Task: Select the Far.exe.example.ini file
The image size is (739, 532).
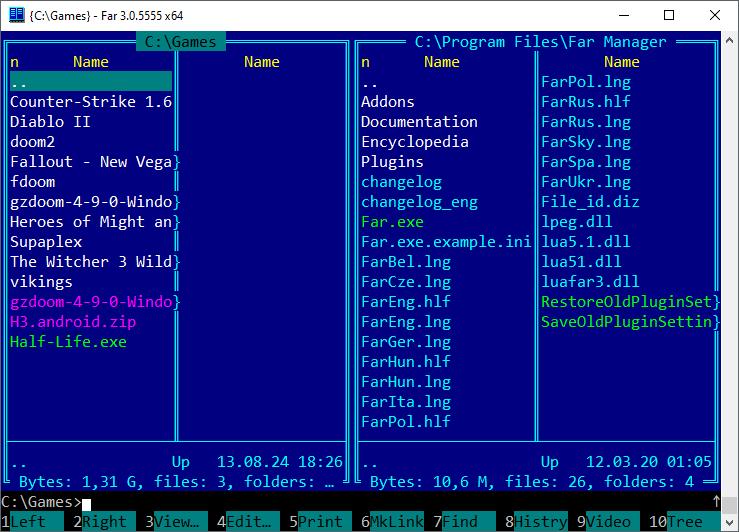Action: coord(446,242)
